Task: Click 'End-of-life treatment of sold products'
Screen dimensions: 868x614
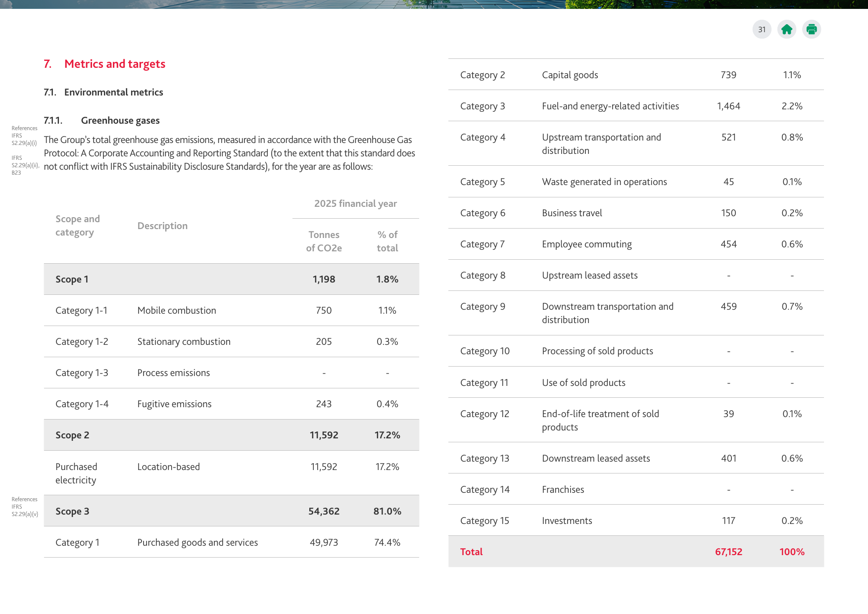Action: click(600, 420)
